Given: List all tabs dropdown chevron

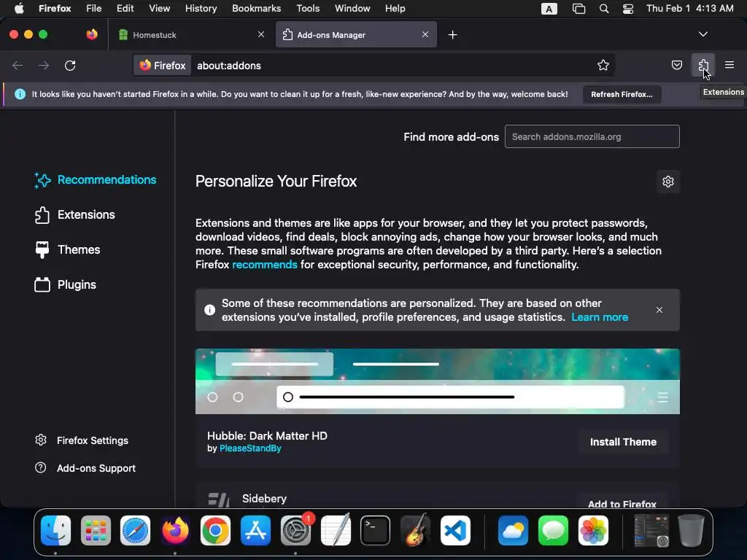Looking at the screenshot, I should click(703, 34).
